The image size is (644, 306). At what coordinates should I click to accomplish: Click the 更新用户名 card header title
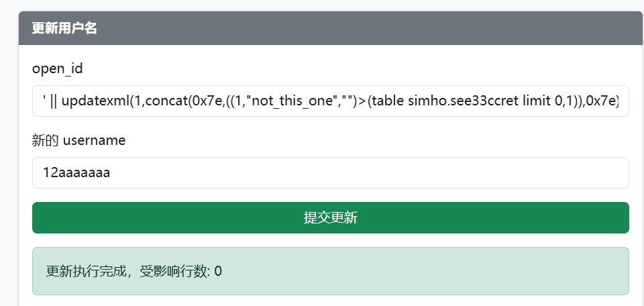[64, 28]
